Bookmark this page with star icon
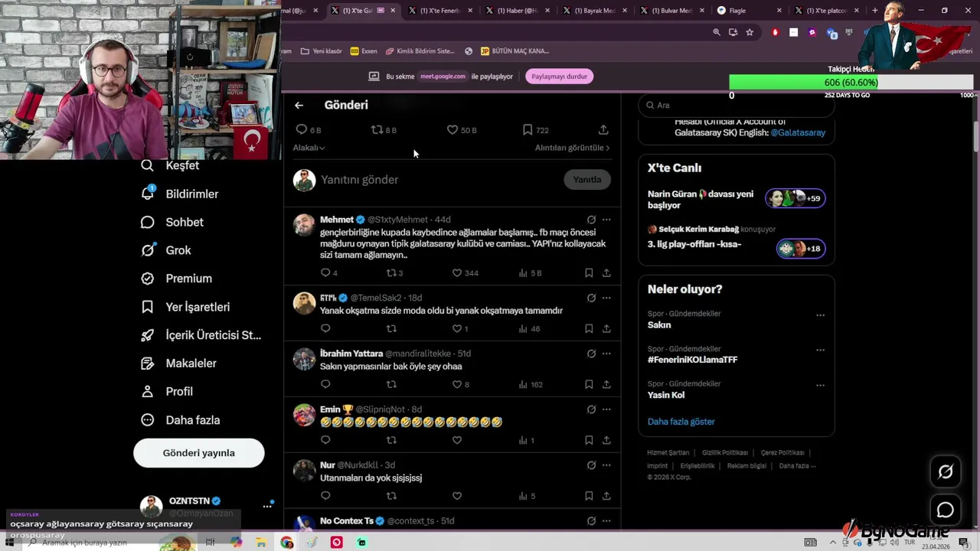 (750, 32)
